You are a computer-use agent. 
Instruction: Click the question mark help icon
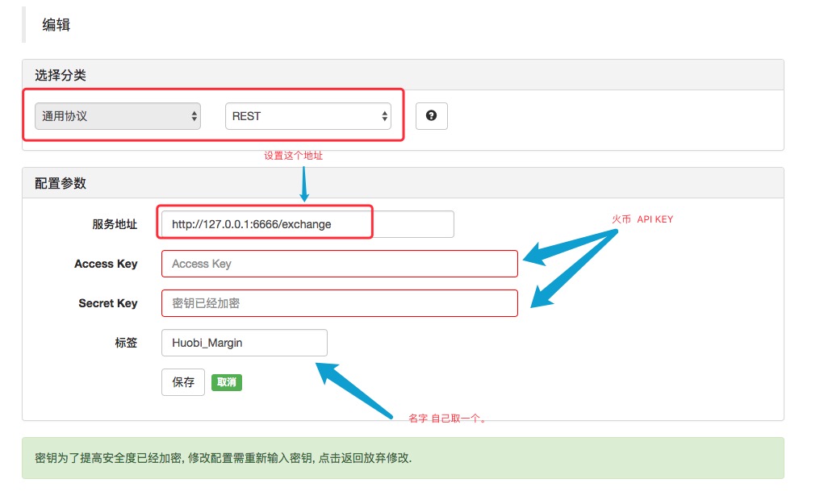point(432,115)
